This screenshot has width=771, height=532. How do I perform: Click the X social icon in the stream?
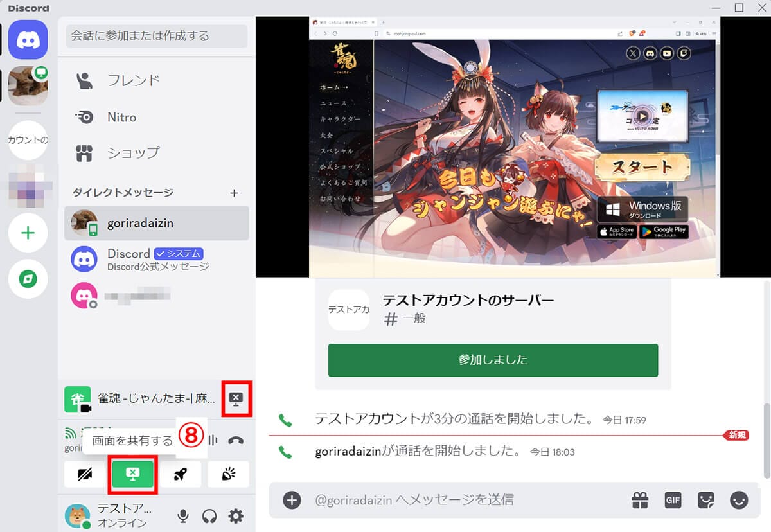[x=634, y=54]
